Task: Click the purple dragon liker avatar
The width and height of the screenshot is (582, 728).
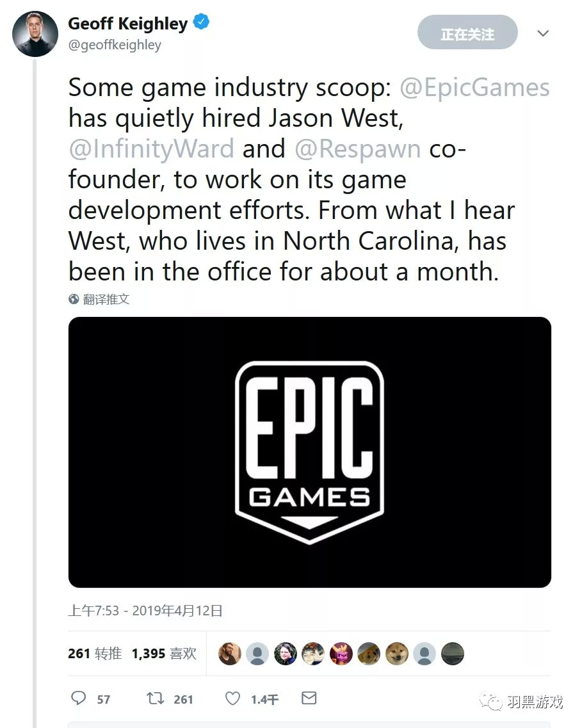Action: click(x=341, y=653)
